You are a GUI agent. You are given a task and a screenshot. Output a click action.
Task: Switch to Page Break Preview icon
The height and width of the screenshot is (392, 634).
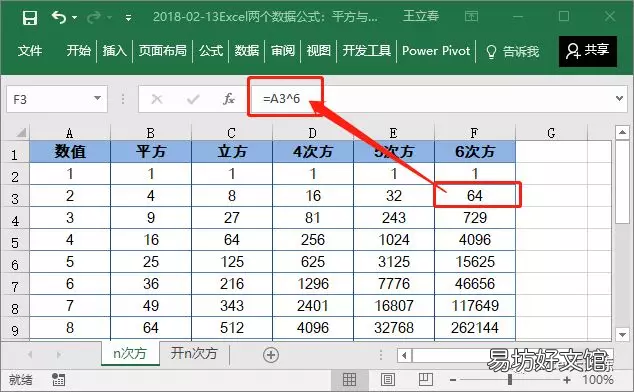click(425, 379)
